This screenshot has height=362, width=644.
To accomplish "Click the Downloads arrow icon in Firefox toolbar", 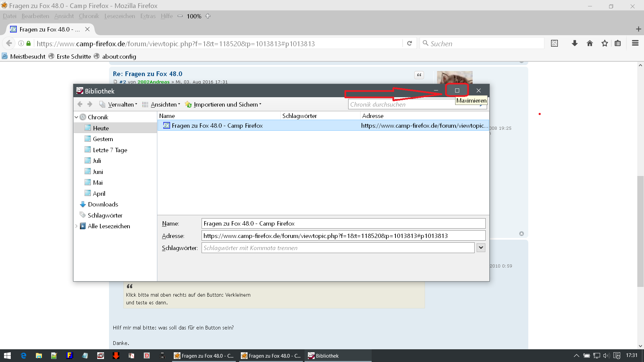I will coord(575,43).
